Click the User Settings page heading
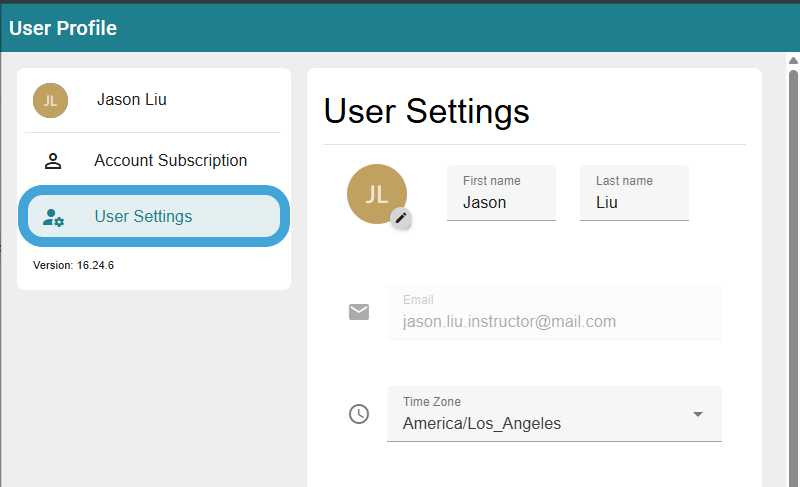 pyautogui.click(x=426, y=111)
